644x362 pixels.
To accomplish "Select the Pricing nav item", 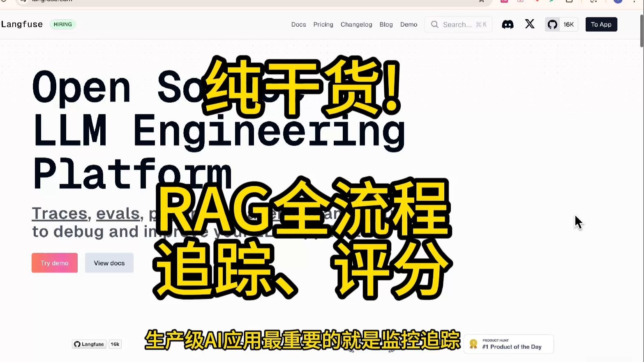I will point(323,24).
